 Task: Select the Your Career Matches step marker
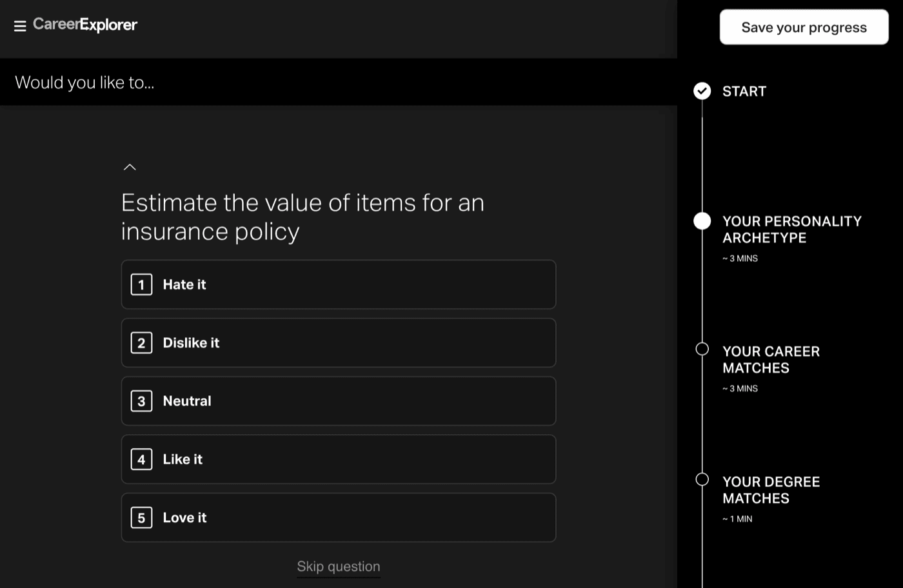(702, 349)
